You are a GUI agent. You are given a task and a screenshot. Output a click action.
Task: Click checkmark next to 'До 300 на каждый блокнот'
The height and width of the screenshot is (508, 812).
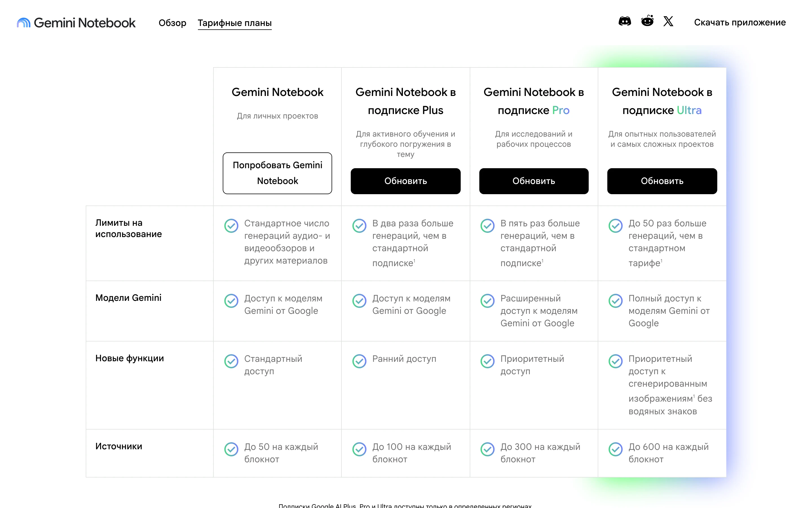tap(487, 449)
